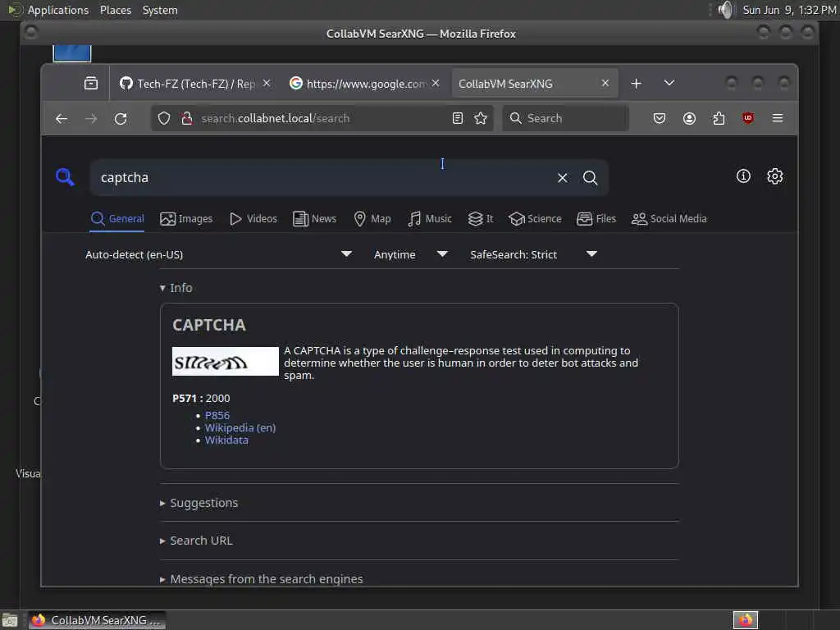This screenshot has height=630, width=840.
Task: Switch to the News category
Action: pyautogui.click(x=315, y=219)
